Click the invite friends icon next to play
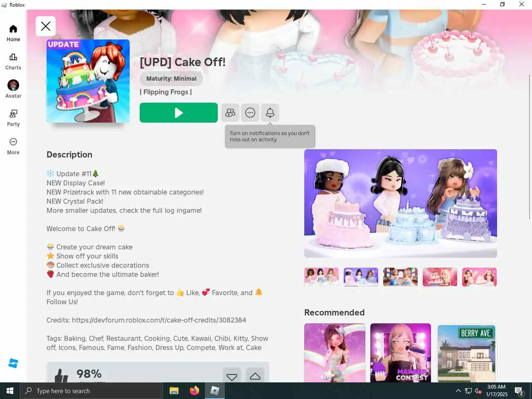Image resolution: width=532 pixels, height=399 pixels. [230, 113]
